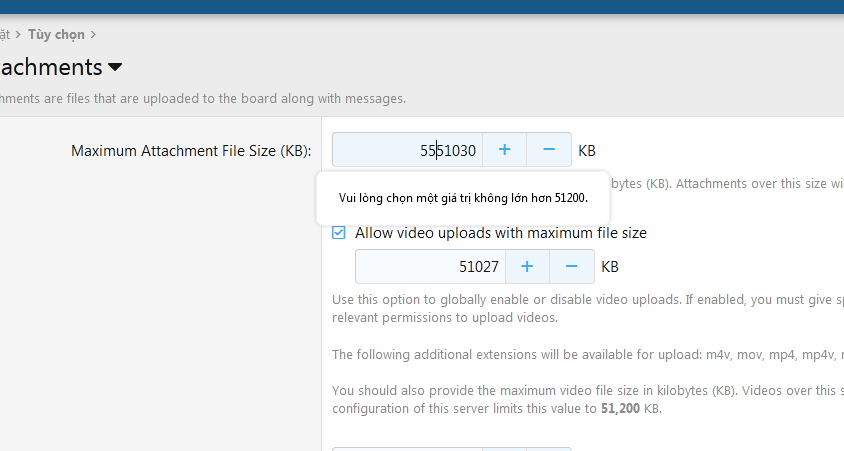The height and width of the screenshot is (451, 844).
Task: Click the dark blue header bar at top
Action: (x=422, y=6)
